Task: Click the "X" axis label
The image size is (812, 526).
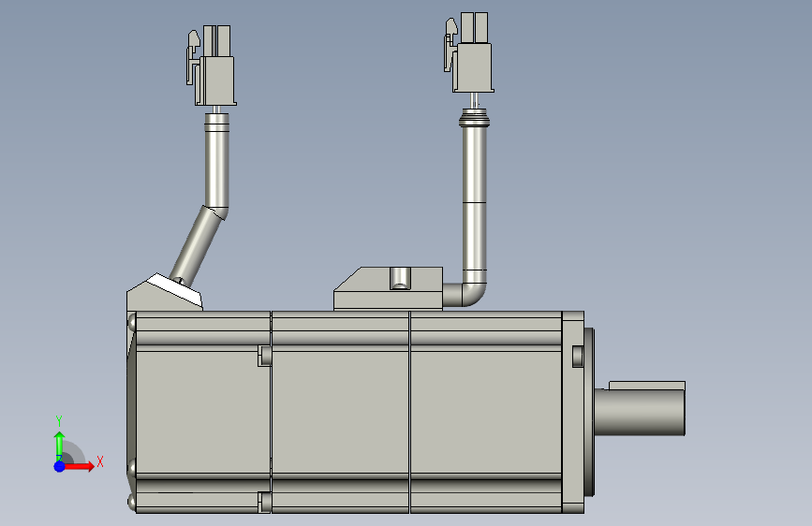Action: click(100, 461)
